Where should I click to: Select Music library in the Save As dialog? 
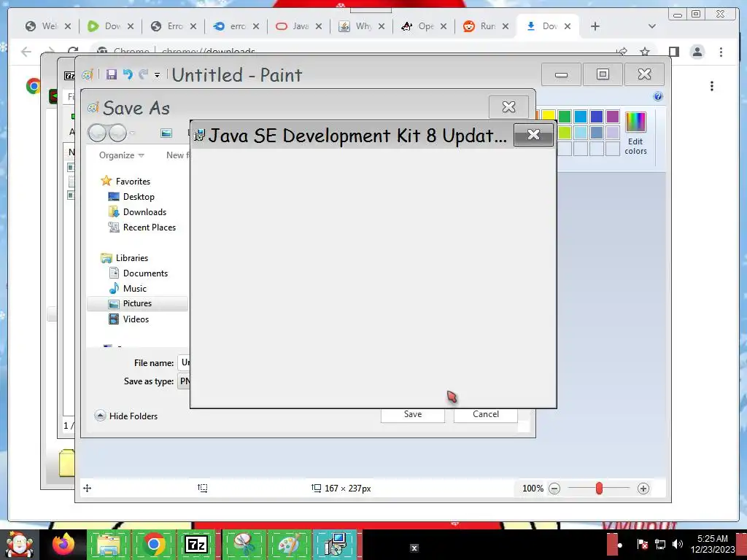click(x=127, y=289)
